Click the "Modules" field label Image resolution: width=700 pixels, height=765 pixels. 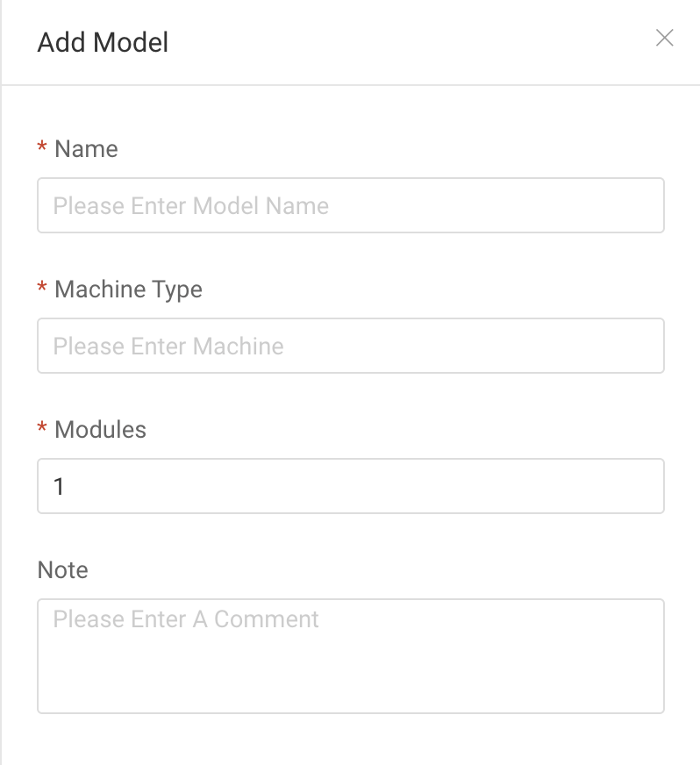coord(100,430)
